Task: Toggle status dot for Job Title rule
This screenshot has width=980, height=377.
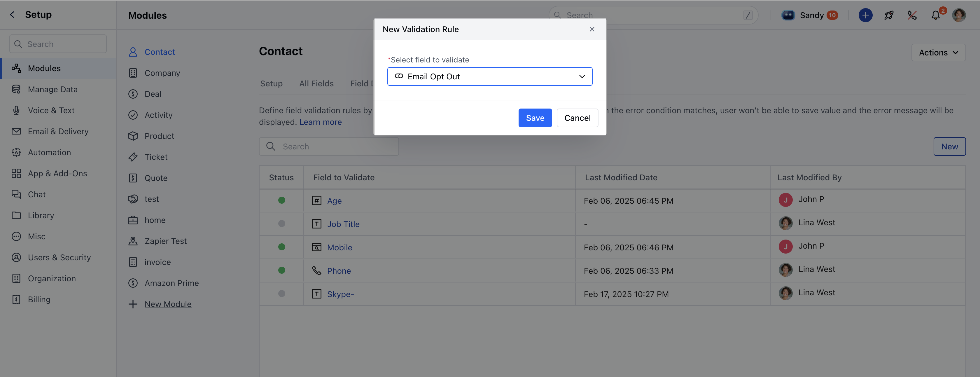Action: click(x=281, y=224)
